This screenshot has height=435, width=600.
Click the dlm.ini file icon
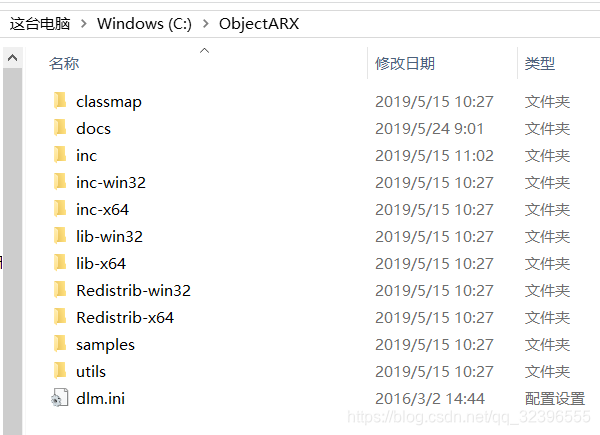tap(60, 398)
